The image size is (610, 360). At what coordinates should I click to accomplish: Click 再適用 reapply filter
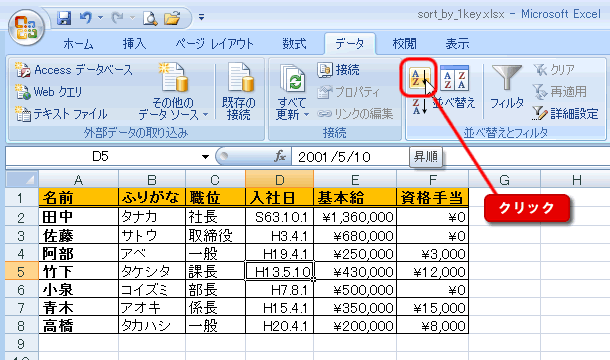coord(559,92)
